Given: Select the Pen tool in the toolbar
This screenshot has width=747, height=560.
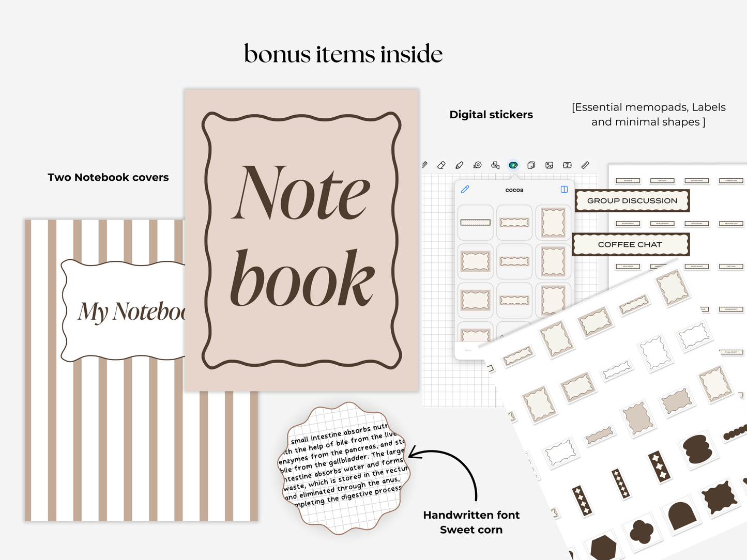Looking at the screenshot, I should [425, 165].
